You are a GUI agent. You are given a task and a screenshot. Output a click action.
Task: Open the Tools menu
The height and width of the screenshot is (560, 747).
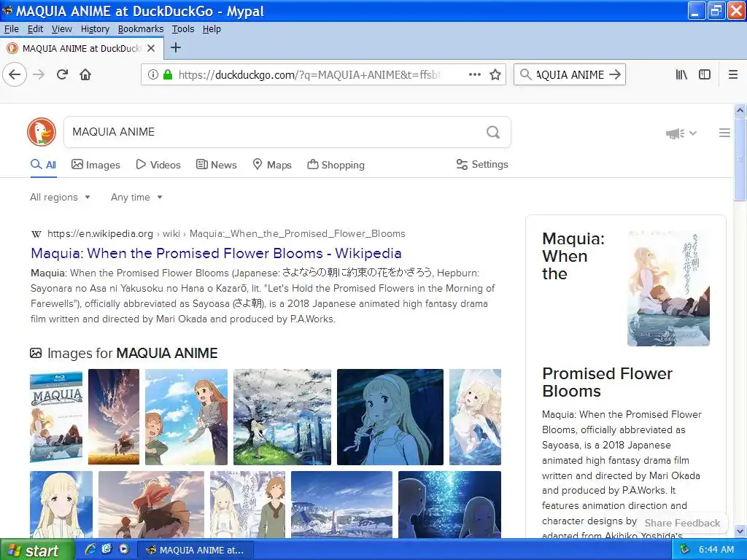pos(183,29)
